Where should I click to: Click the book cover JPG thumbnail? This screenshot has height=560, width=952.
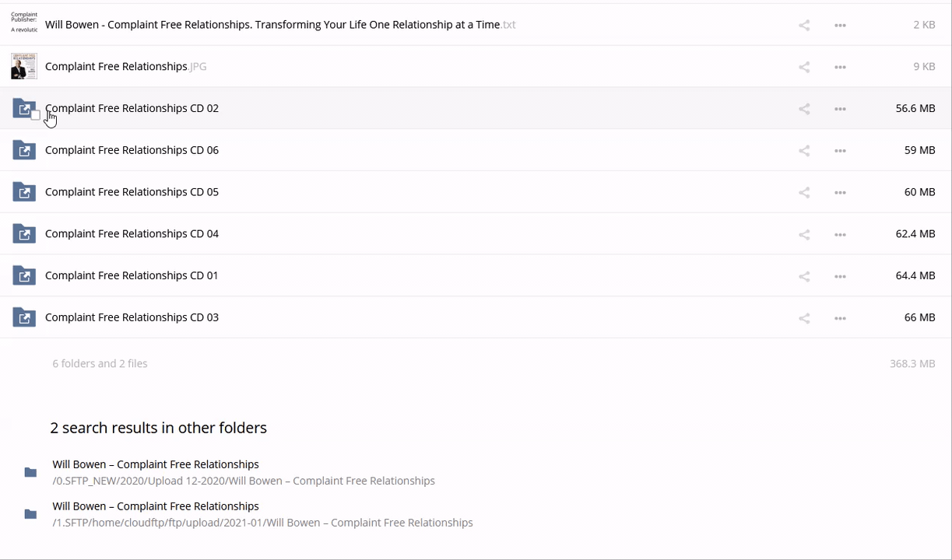click(x=24, y=66)
